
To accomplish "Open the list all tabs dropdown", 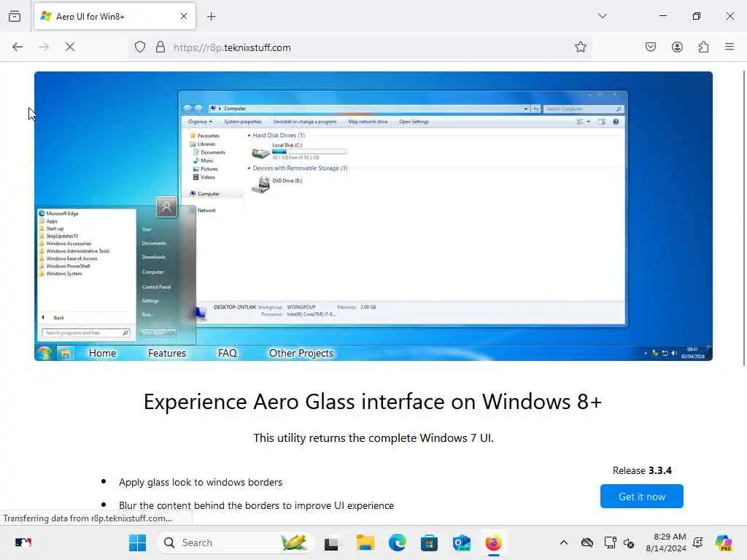I will click(x=602, y=16).
